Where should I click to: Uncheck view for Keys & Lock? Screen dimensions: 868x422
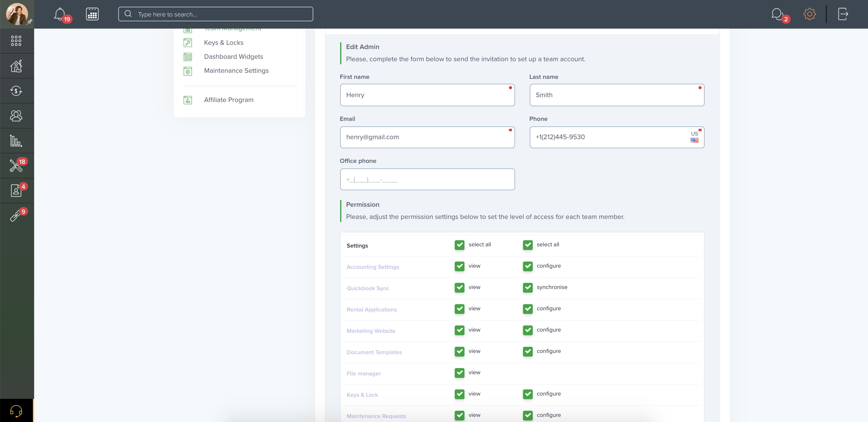click(x=459, y=394)
